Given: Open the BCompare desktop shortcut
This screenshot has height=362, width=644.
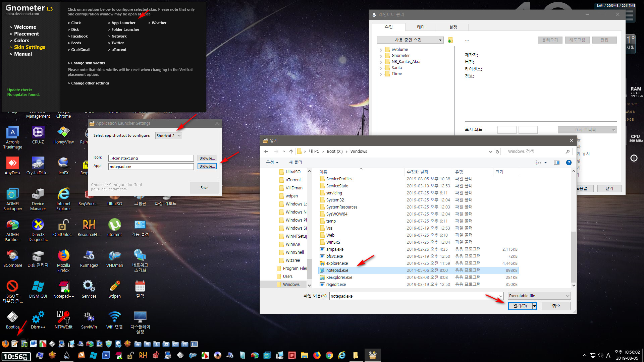Looking at the screenshot, I should (13, 258).
